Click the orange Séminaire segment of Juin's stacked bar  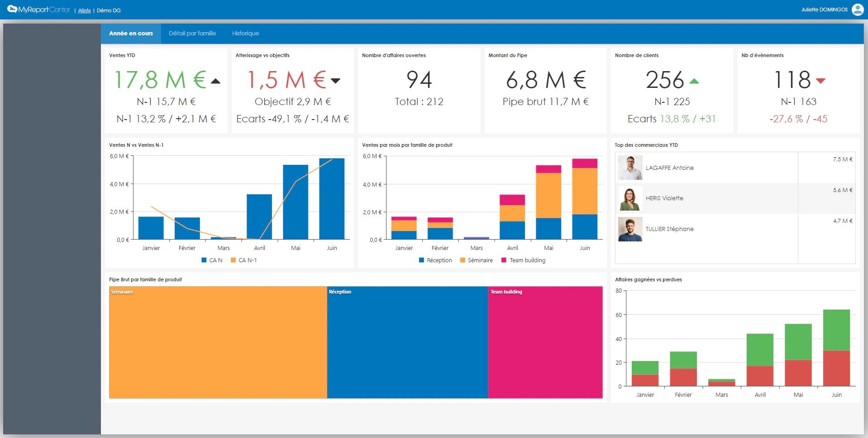[585, 191]
